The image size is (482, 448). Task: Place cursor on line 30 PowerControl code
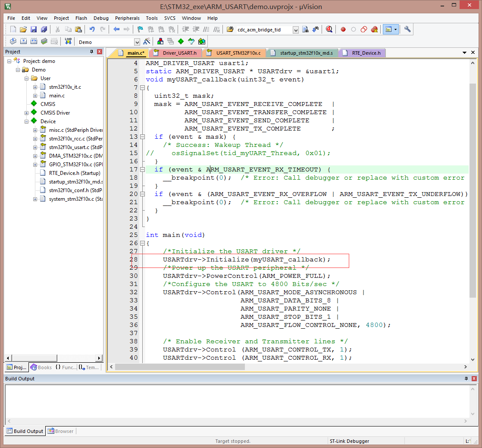click(247, 276)
